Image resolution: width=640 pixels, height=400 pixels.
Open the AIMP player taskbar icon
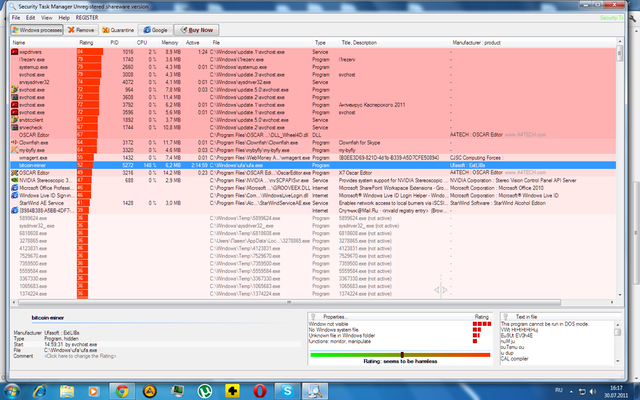[149, 391]
